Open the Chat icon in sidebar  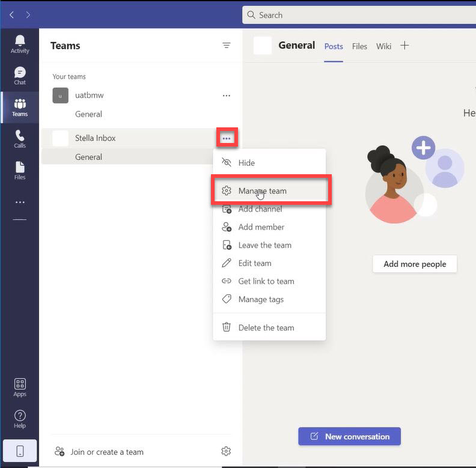click(20, 76)
